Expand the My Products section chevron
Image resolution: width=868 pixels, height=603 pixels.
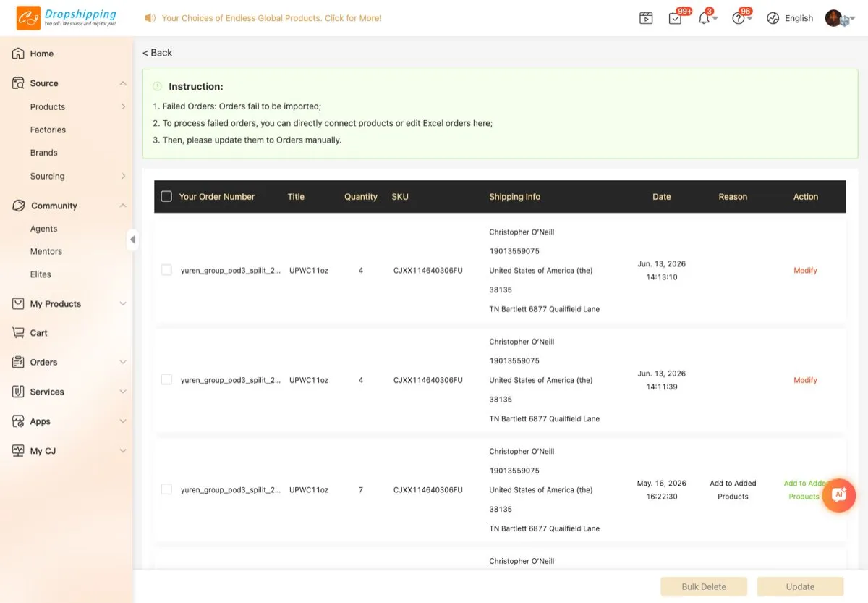pos(123,304)
